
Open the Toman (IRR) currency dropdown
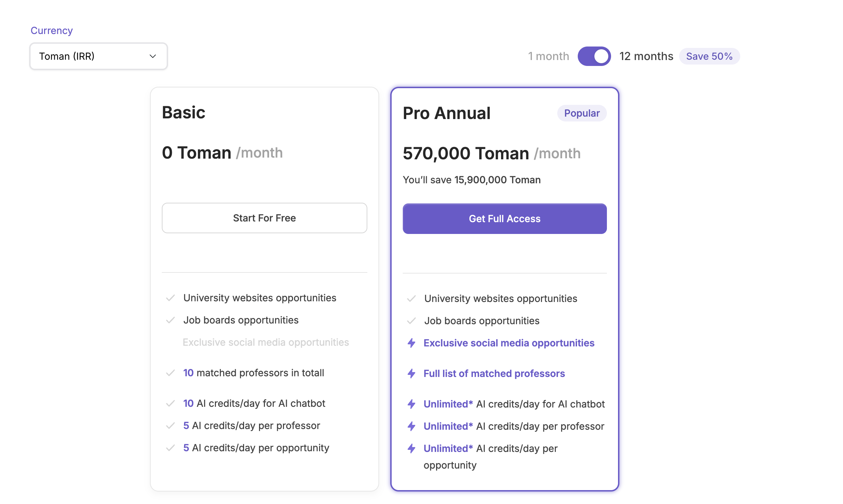point(99,56)
